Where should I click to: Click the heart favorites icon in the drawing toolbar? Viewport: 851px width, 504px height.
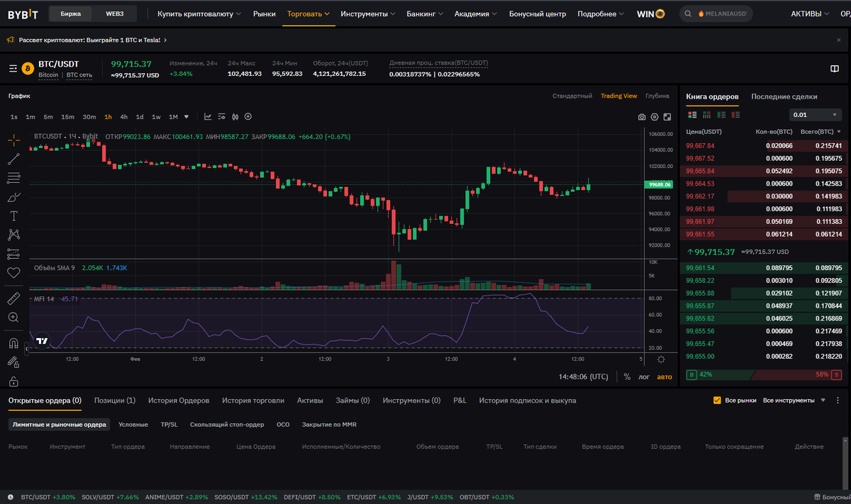13,272
